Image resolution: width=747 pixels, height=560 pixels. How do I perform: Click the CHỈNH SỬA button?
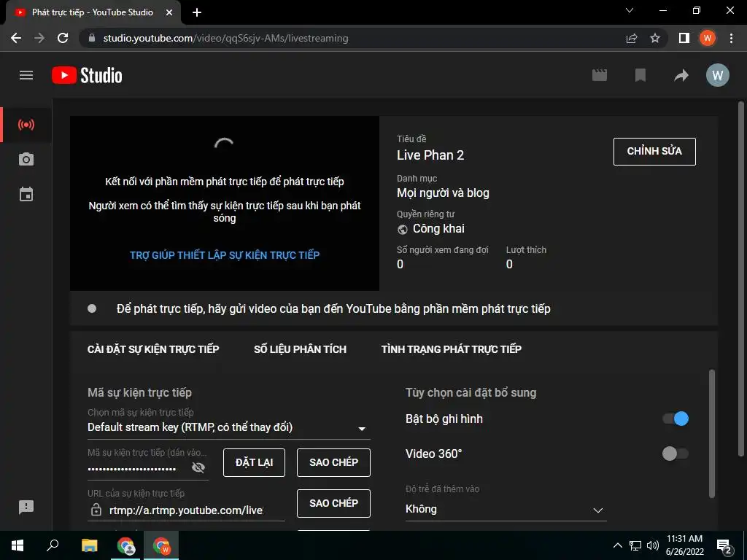point(654,152)
